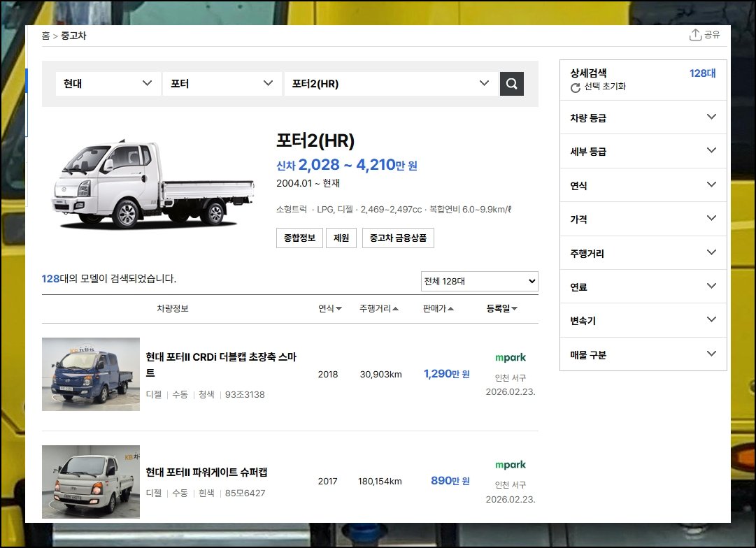Open the 종합정보 tab button
Screen dimensions: 756x548
coord(299,238)
